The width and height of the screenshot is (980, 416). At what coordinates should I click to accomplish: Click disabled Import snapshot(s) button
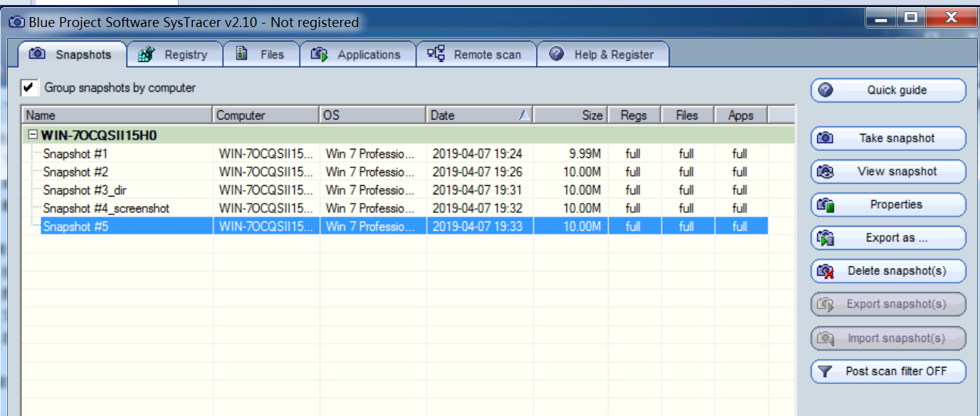888,338
